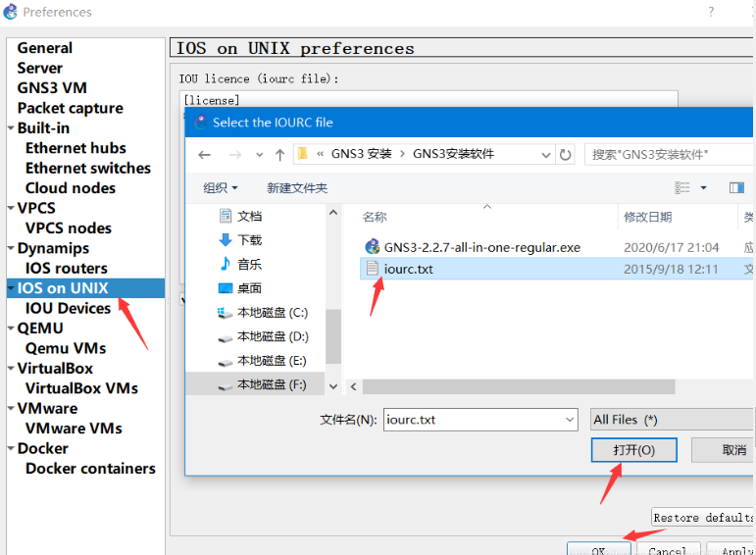Viewport: 756px width, 555px height.
Task: Collapse the Dynamips tree section
Action: tap(11, 248)
